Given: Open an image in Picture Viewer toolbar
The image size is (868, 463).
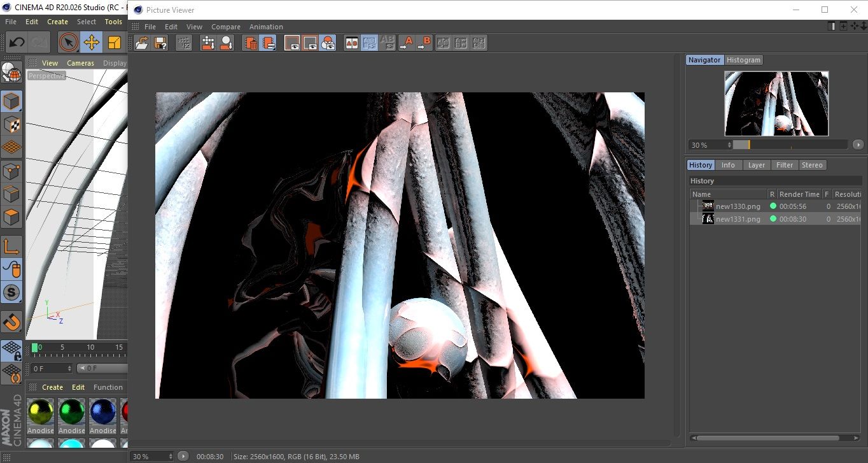Looking at the screenshot, I should click(142, 43).
